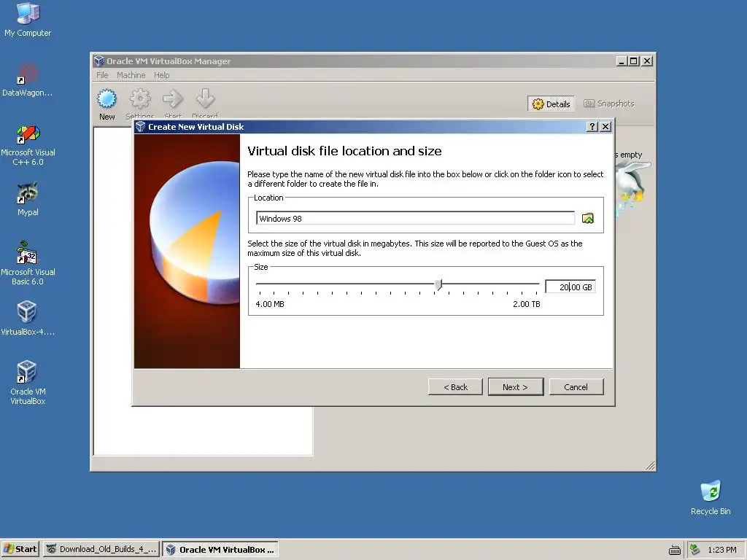The height and width of the screenshot is (560, 747).
Task: Maximize the VirtualBox Manager window
Action: click(634, 61)
